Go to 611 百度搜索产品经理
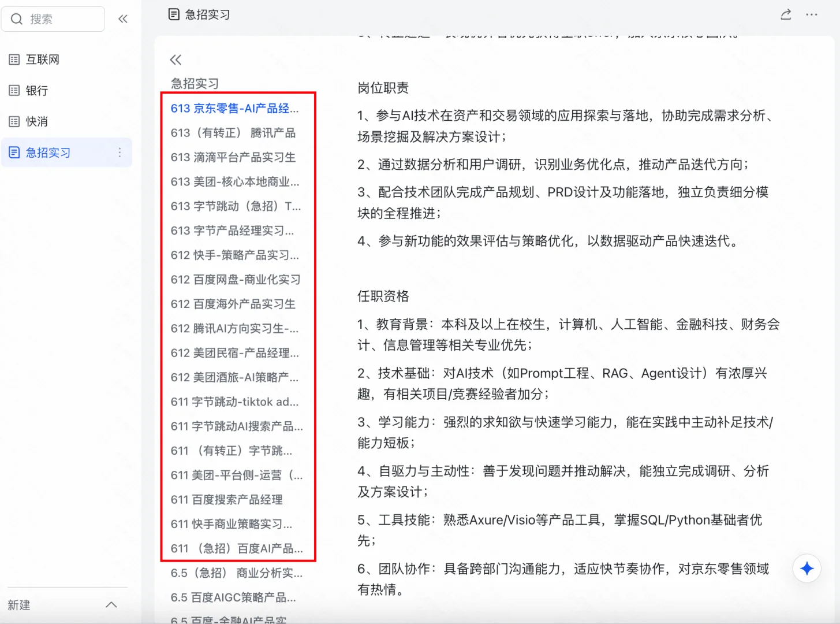The image size is (840, 624). point(227,500)
